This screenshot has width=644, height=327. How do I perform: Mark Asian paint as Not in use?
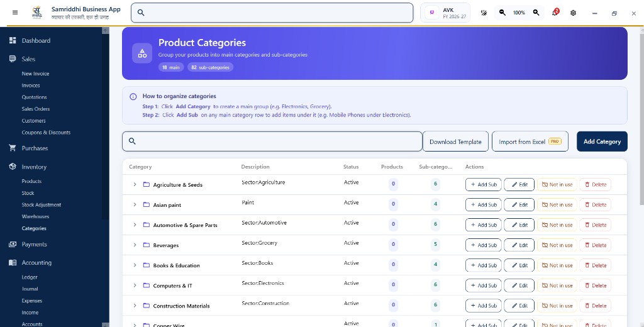click(557, 204)
